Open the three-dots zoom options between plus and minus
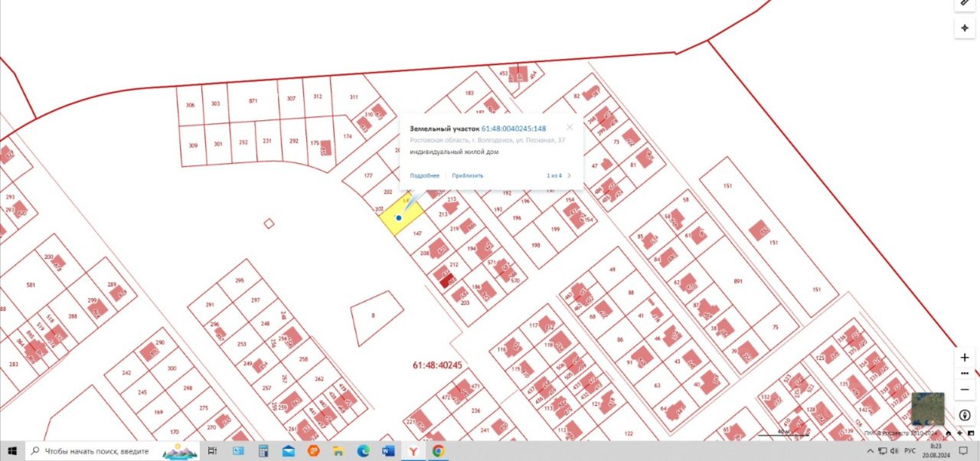This screenshot has height=461, width=980. click(x=965, y=373)
